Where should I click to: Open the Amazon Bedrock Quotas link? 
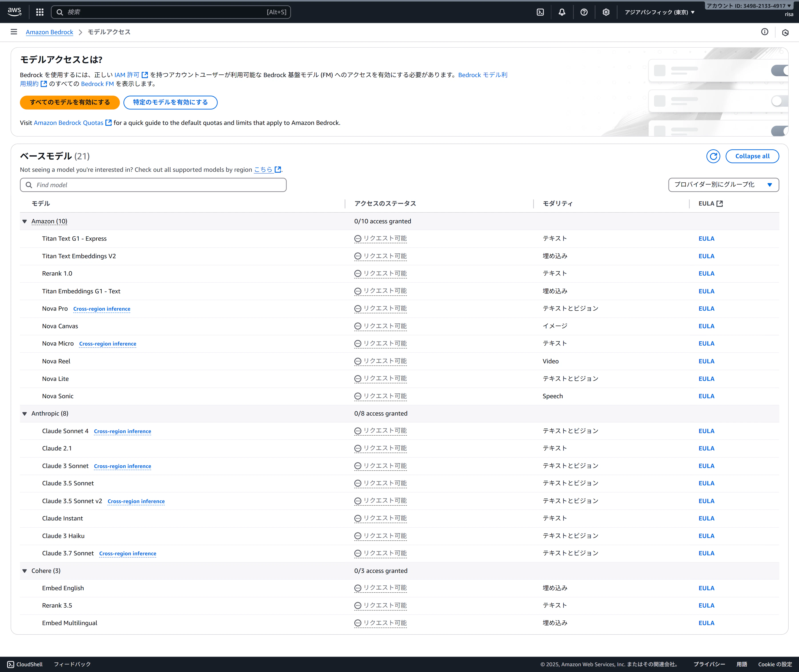coord(68,123)
